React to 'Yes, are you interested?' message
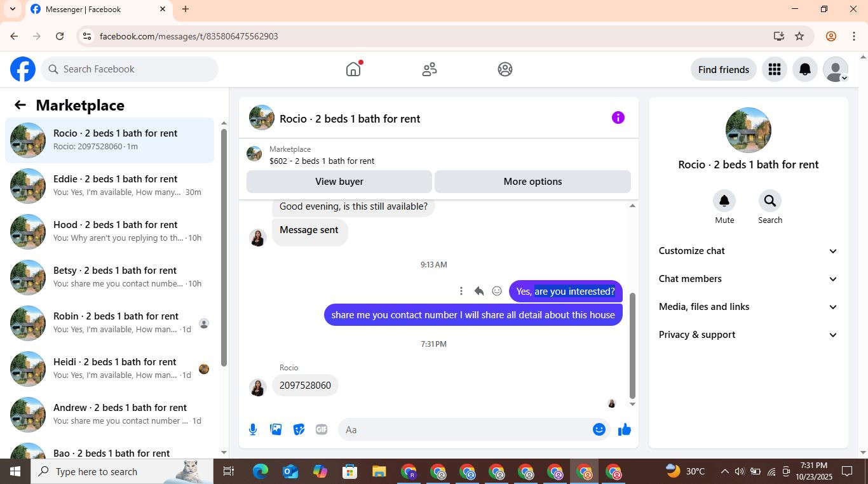 click(497, 291)
